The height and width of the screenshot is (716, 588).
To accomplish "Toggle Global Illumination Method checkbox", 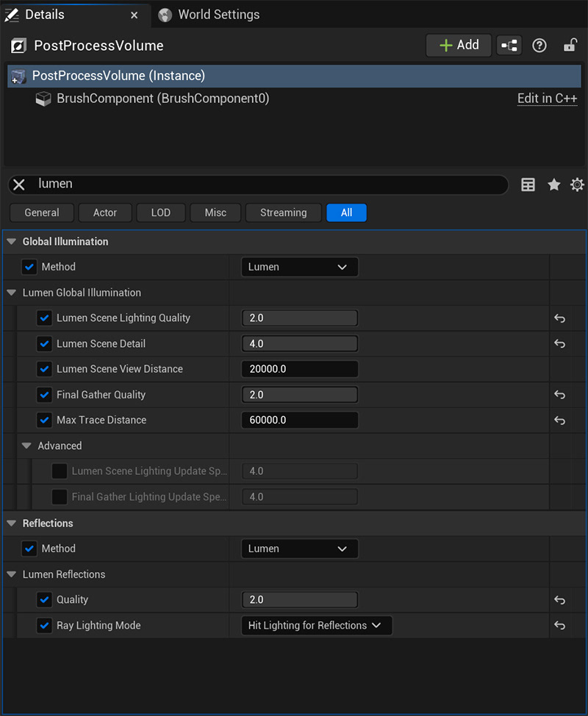I will pos(29,267).
